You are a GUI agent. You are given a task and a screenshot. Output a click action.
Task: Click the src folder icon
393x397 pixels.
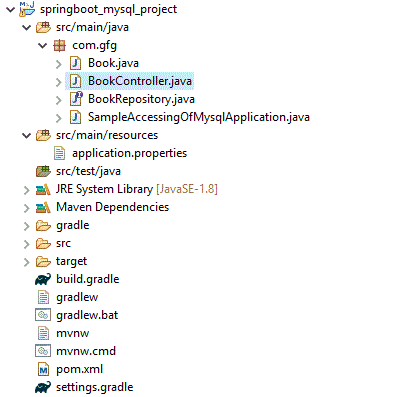click(43, 244)
